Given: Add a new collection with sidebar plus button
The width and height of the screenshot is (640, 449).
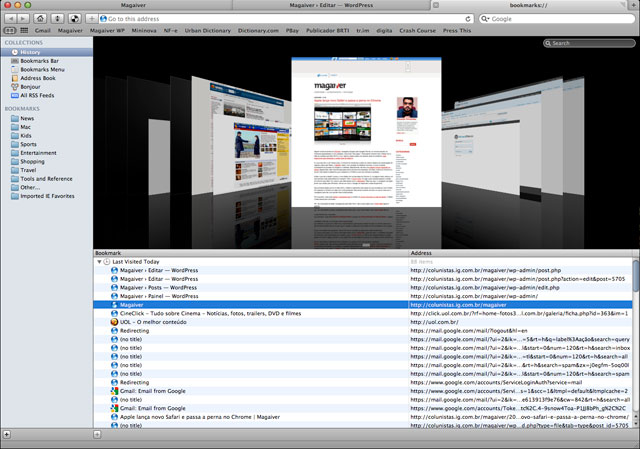Looking at the screenshot, I should [x=7, y=434].
